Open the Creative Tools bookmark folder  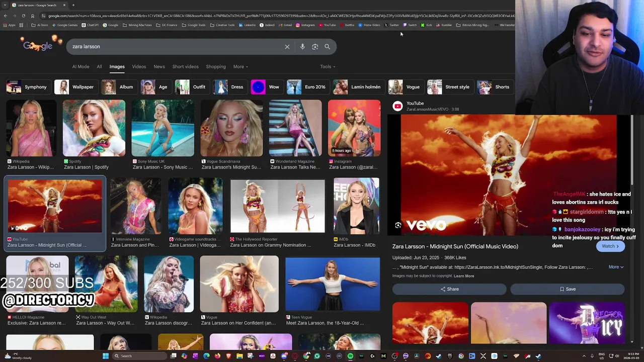pos(222,25)
